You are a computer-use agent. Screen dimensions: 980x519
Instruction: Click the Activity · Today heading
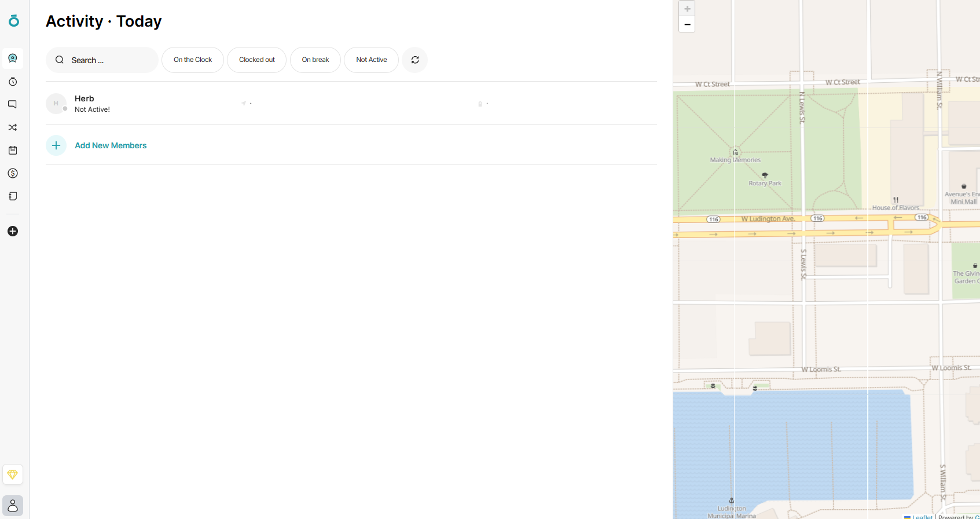(x=104, y=21)
